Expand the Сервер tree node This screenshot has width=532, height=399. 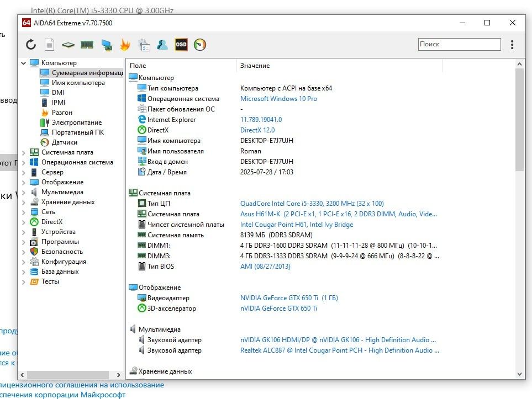click(x=23, y=172)
